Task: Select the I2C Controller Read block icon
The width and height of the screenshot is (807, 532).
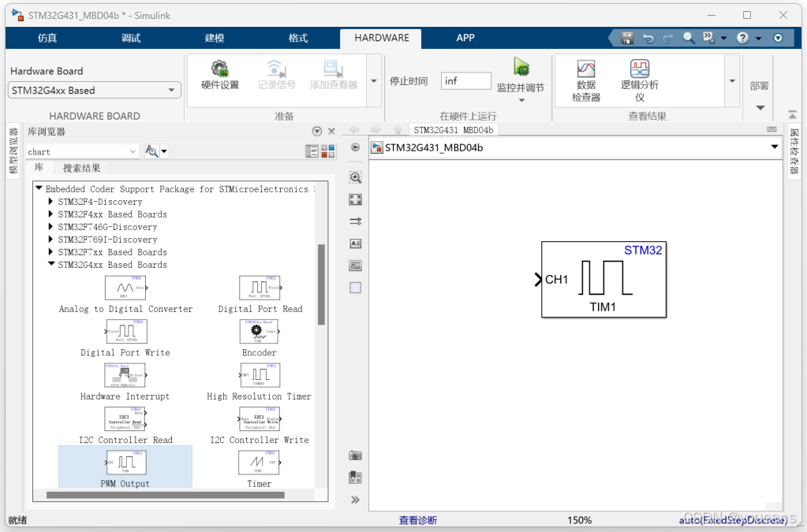Action: point(125,419)
